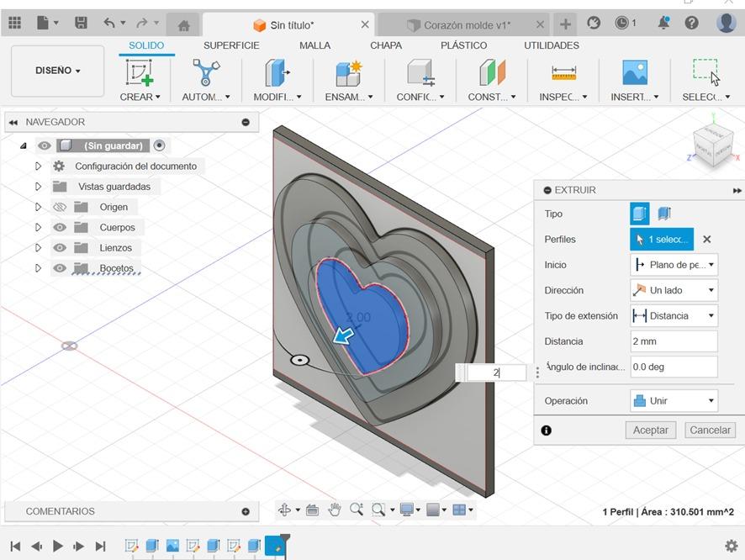This screenshot has height=560, width=745.
Task: Click the Cancelar button in Extruir dialog
Action: pos(710,430)
